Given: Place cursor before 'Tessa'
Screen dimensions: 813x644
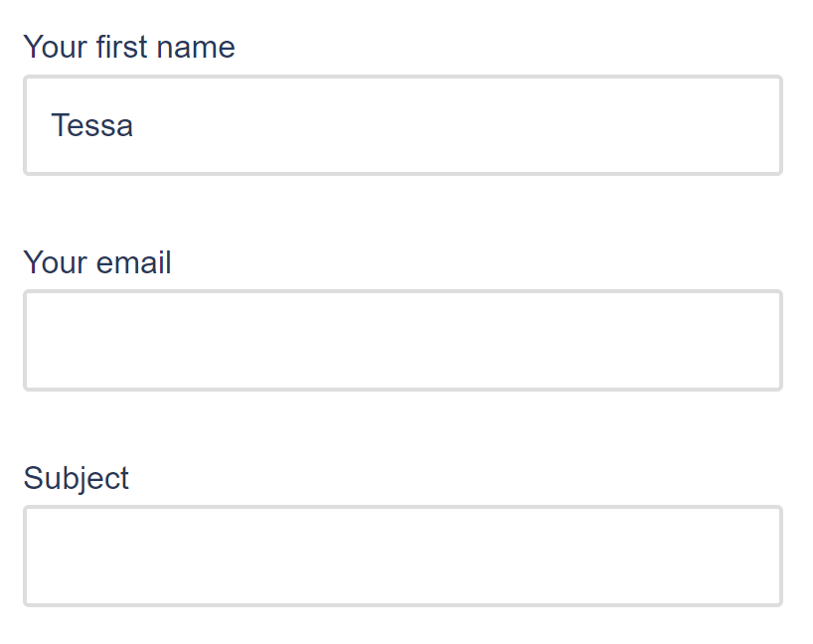Looking at the screenshot, I should tap(50, 125).
